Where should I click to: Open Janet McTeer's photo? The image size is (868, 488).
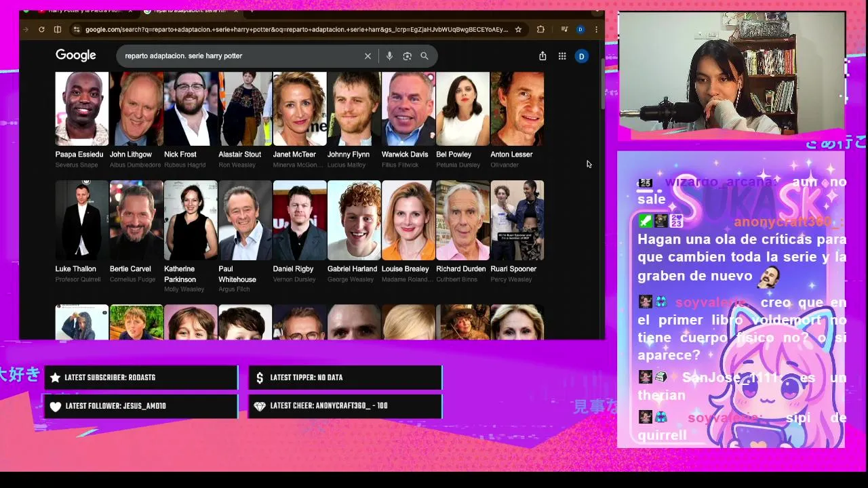[299, 108]
